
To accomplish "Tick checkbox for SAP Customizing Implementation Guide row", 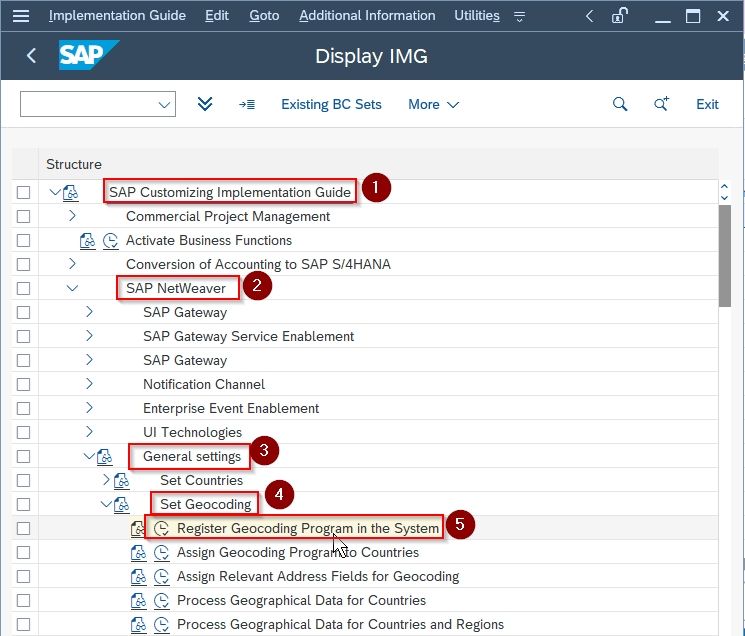I will 23,192.
